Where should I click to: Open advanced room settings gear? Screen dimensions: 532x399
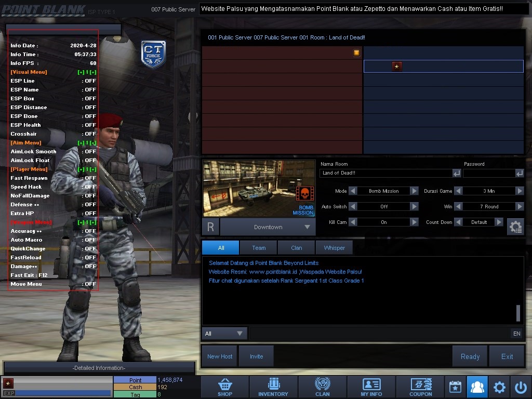pos(515,227)
